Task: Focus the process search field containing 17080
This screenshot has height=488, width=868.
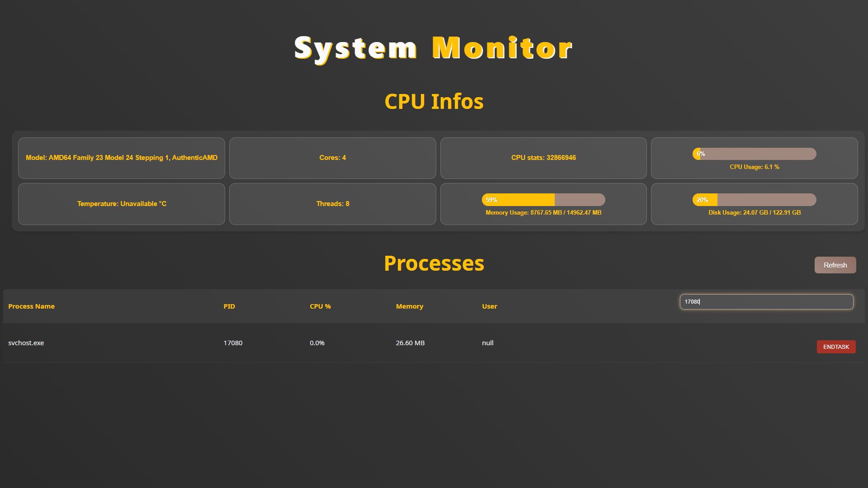Action: point(766,302)
